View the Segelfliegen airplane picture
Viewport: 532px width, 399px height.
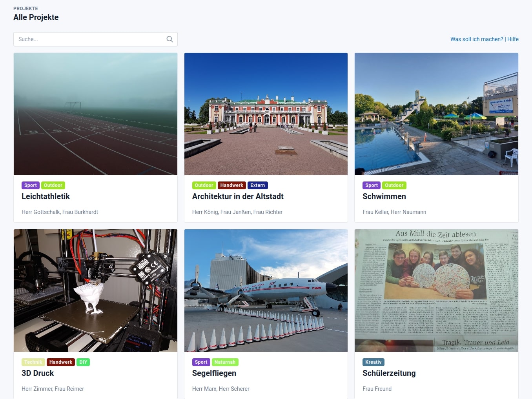pos(266,290)
